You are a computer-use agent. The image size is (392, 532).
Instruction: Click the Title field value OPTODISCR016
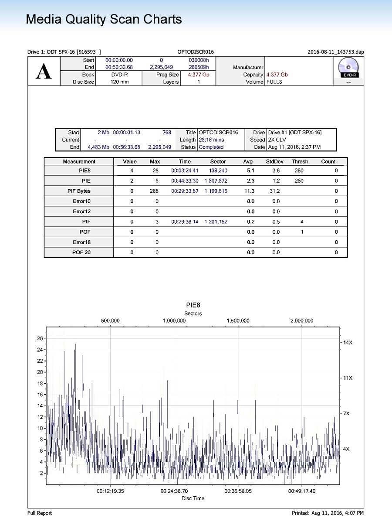218,132
